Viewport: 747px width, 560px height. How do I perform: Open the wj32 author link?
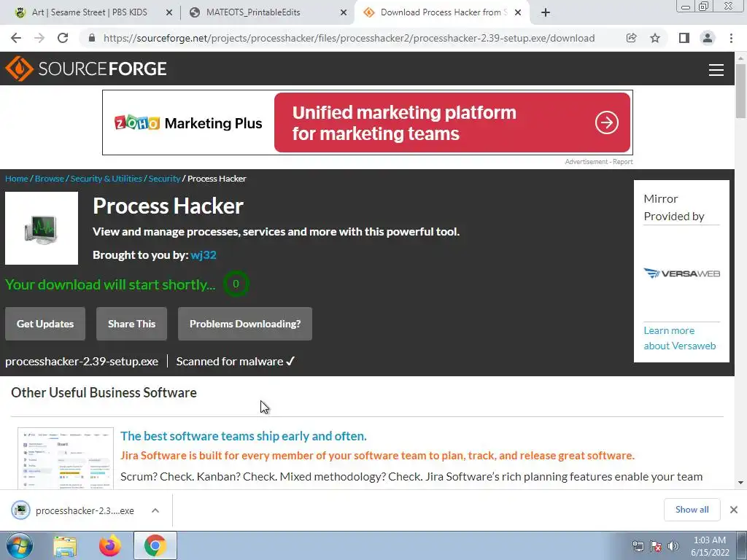coord(204,255)
